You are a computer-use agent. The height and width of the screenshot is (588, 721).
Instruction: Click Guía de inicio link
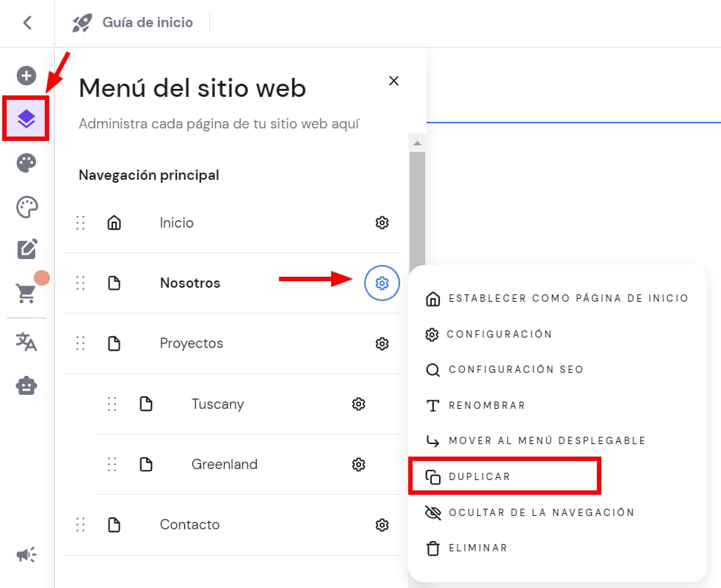pyautogui.click(x=147, y=23)
